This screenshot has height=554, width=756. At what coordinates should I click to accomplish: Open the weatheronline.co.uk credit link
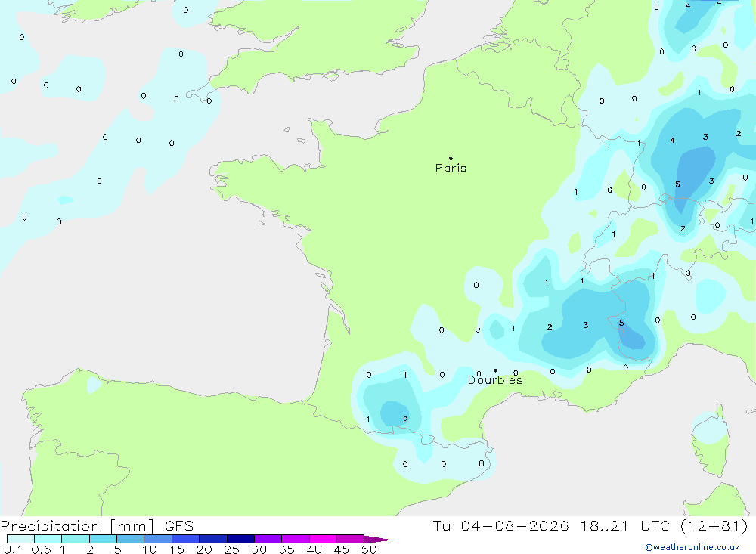coord(692,547)
